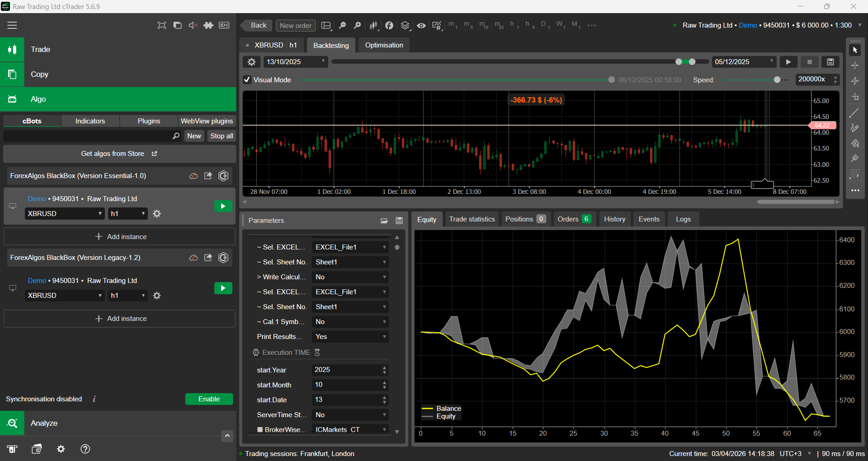Start the backtesting play button
This screenshot has width=868, height=461.
[788, 62]
